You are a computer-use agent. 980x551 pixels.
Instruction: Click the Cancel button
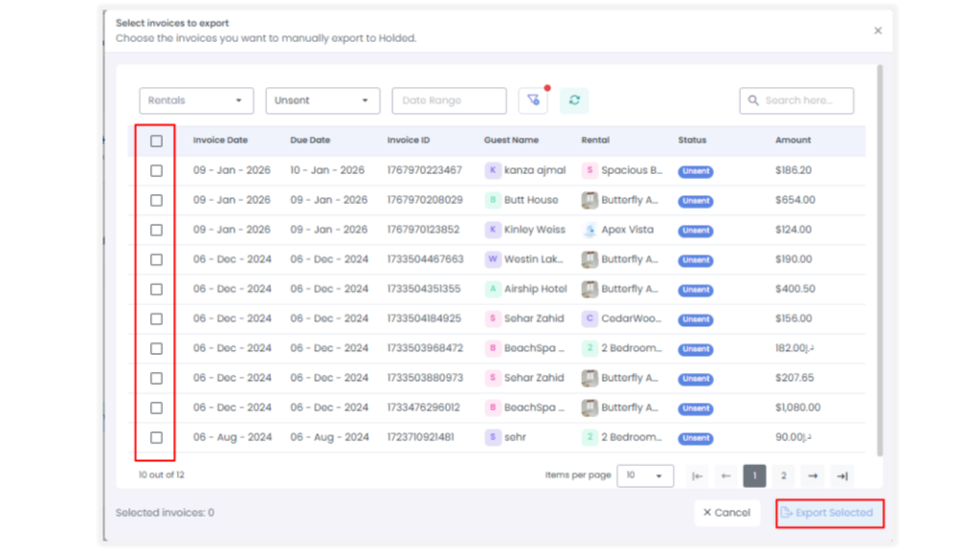pyautogui.click(x=727, y=513)
